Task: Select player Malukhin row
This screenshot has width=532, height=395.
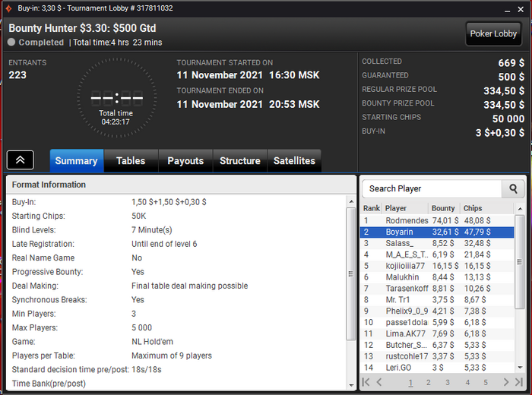Action: click(x=437, y=277)
